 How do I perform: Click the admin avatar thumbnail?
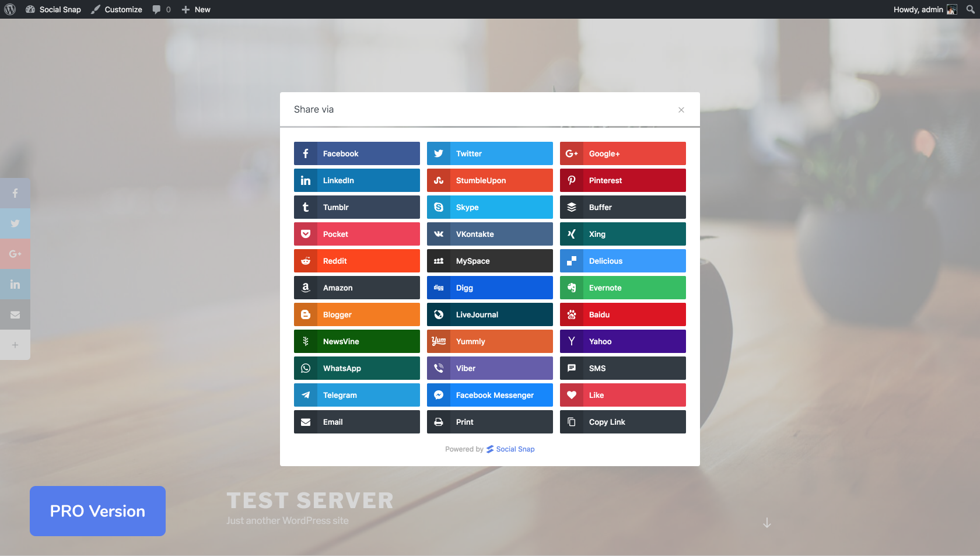click(x=952, y=9)
